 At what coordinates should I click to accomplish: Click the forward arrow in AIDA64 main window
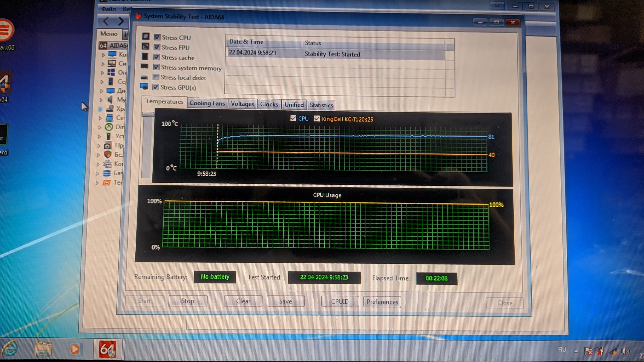(x=121, y=21)
